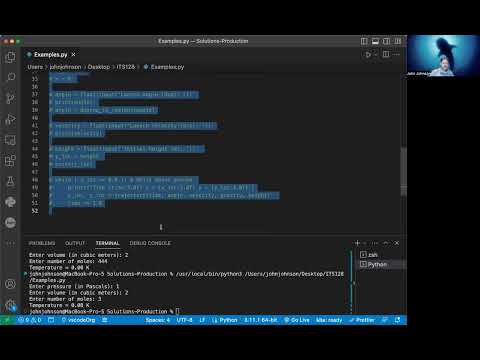Click johnjohnson in the breadcrumb path
480x360 pixels.
pyautogui.click(x=65, y=67)
